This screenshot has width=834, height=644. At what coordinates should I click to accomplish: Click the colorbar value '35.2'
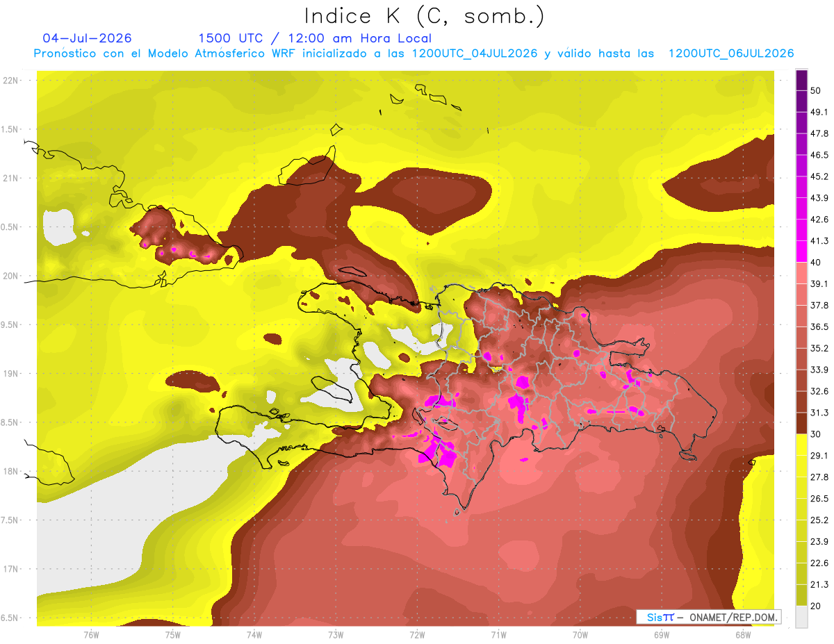819,348
